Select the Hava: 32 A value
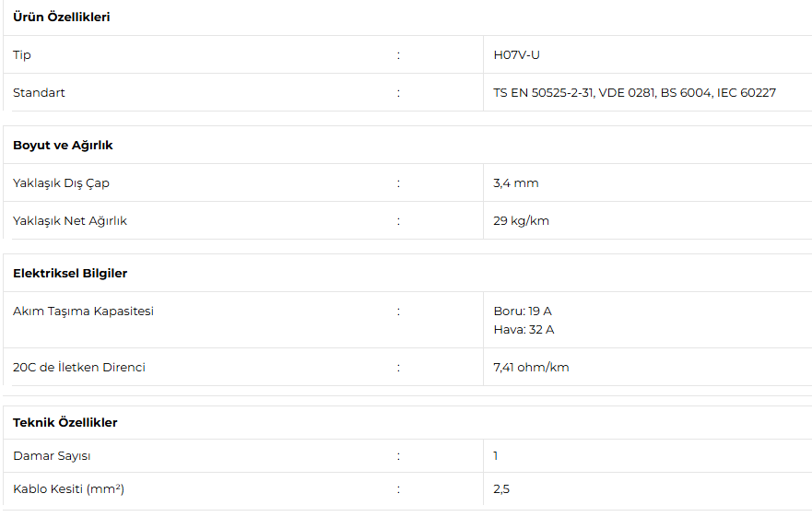Viewport: 812px width, 517px height. click(524, 330)
